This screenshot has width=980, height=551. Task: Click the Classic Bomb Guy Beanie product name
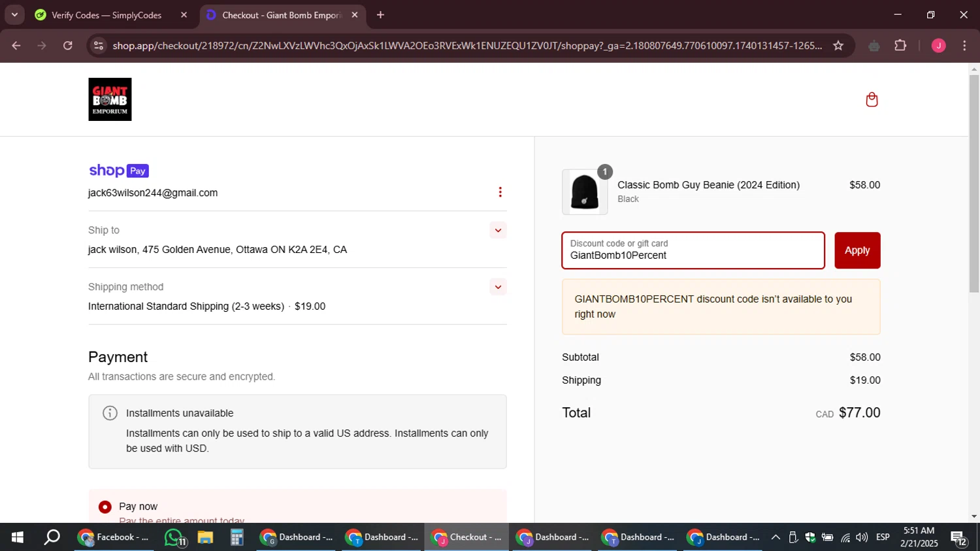(709, 185)
